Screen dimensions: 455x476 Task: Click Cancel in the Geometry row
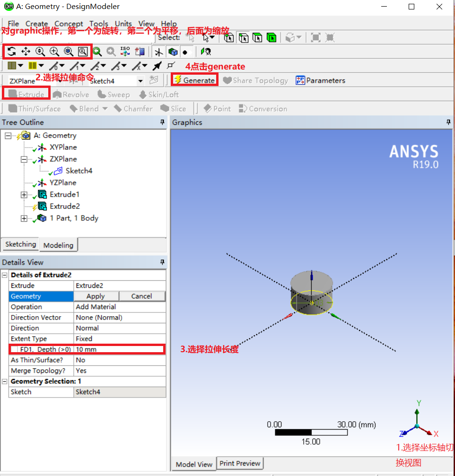pos(142,296)
